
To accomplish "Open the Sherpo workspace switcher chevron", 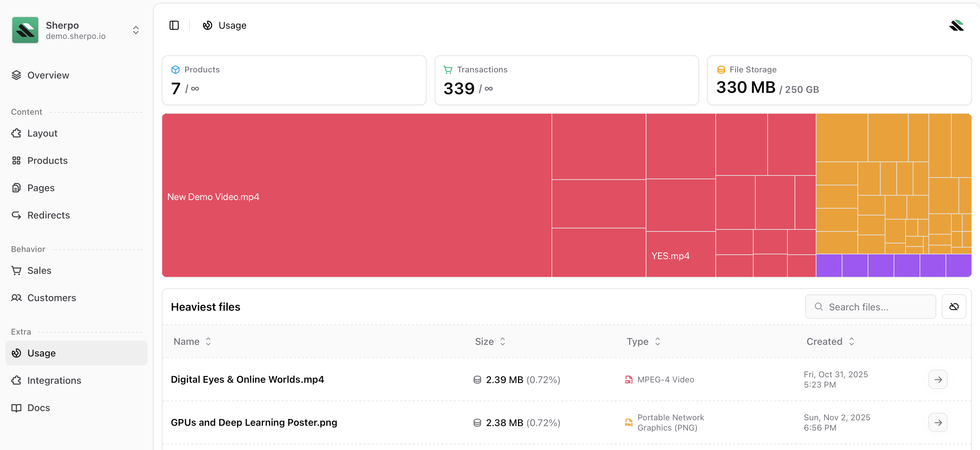I will [x=136, y=30].
